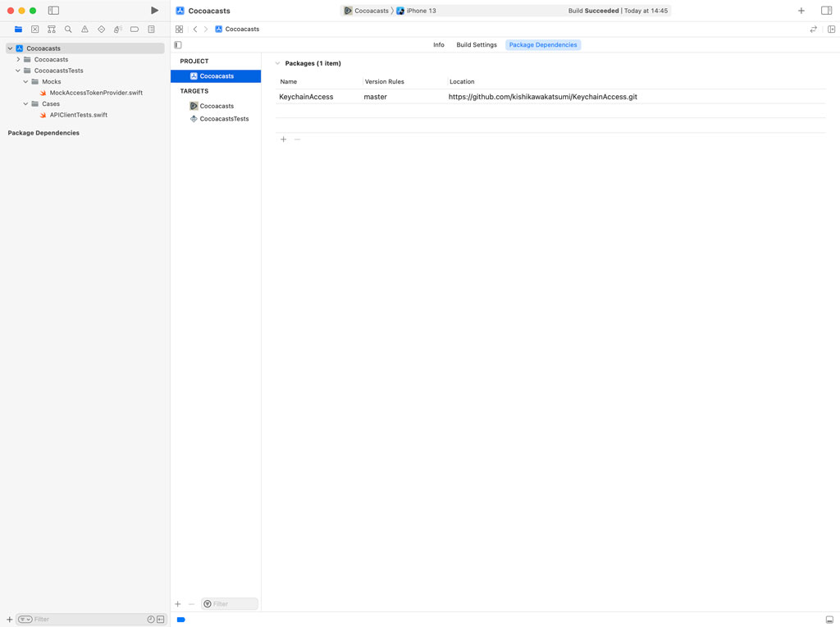Open the Report navigator list icon
Viewport: 840px width, 627px height.
click(150, 29)
